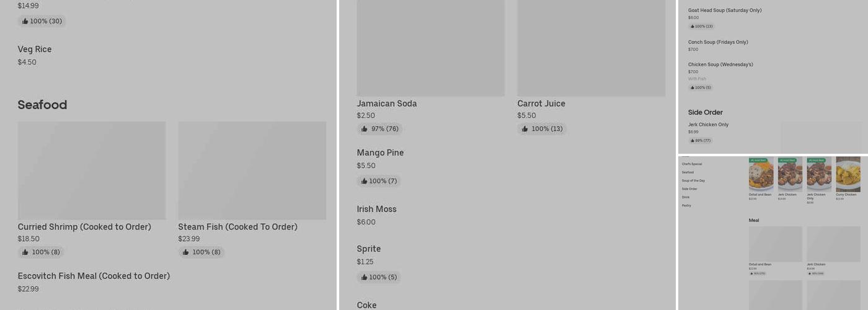This screenshot has width=868, height=310.
Task: Open the Veg Rice menu item
Action: coord(35,50)
